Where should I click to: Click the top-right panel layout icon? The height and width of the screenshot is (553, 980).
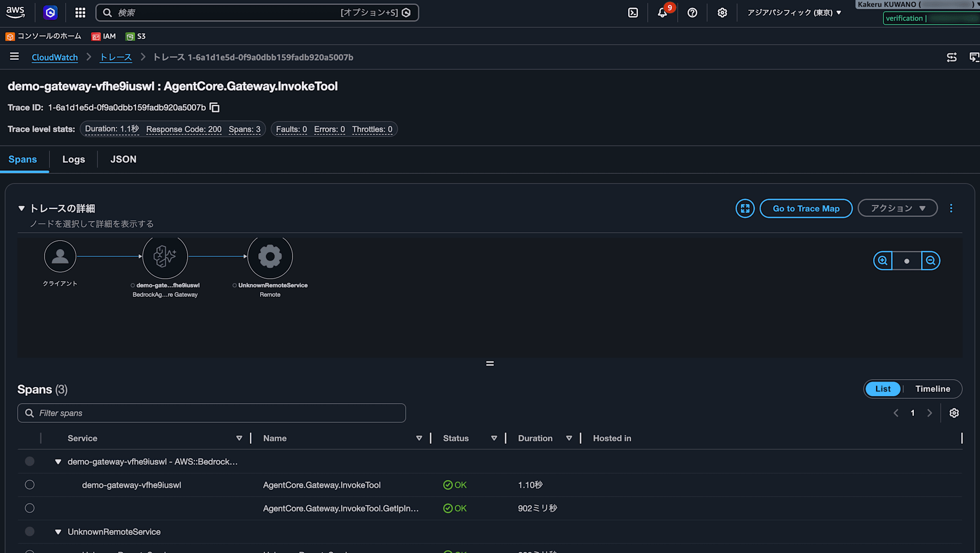click(952, 57)
